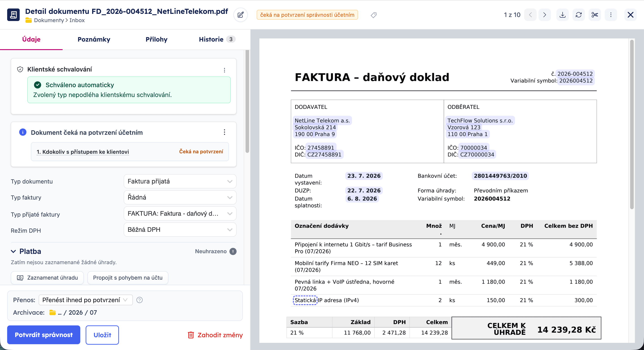
Task: Open options menu for Dokument čeká na potvrzení
Action: 224,132
